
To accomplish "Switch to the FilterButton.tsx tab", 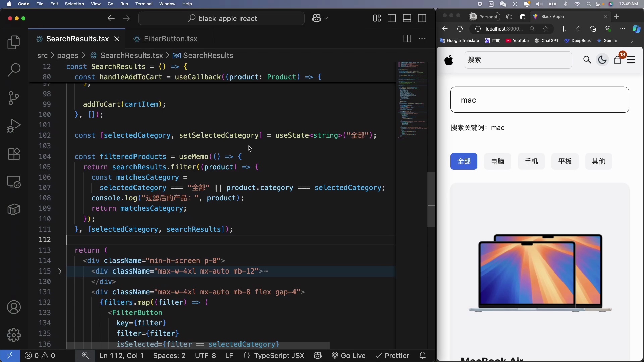I will pyautogui.click(x=170, y=39).
